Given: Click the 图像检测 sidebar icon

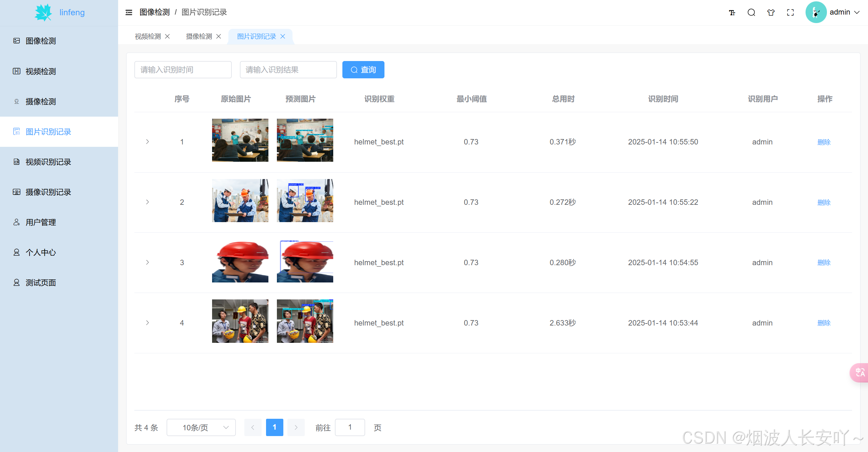Looking at the screenshot, I should pyautogui.click(x=16, y=41).
